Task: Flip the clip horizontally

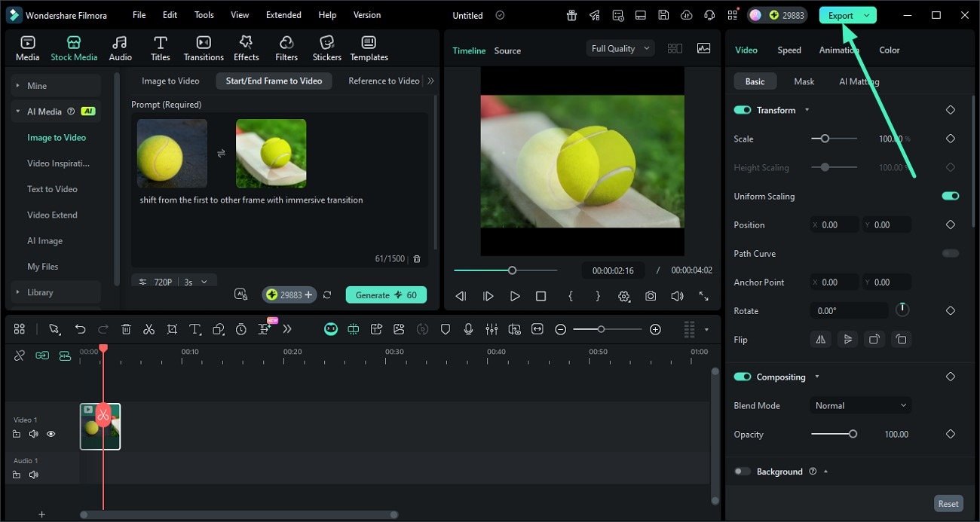Action: [820, 340]
